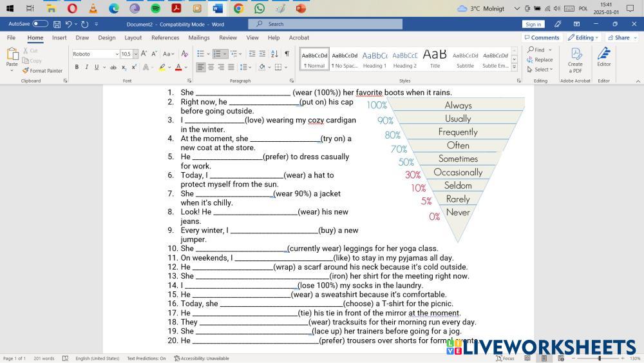Screen dimensions: 644x363
Task: Open the References tab
Action: [x=165, y=38]
